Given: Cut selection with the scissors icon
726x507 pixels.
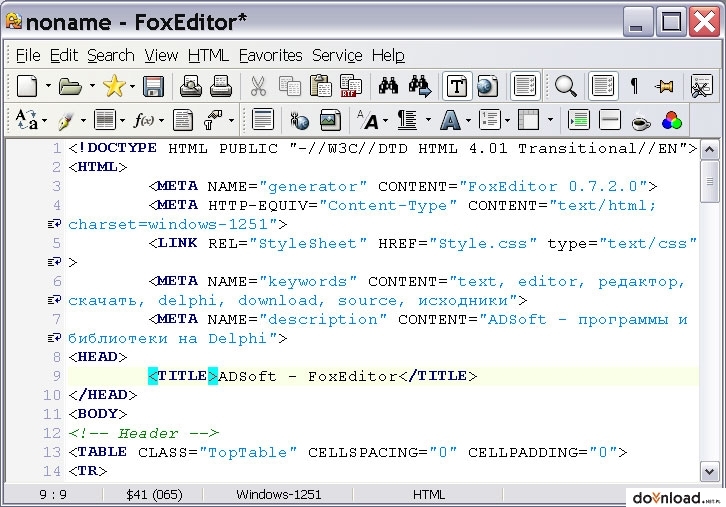Looking at the screenshot, I should (258, 86).
